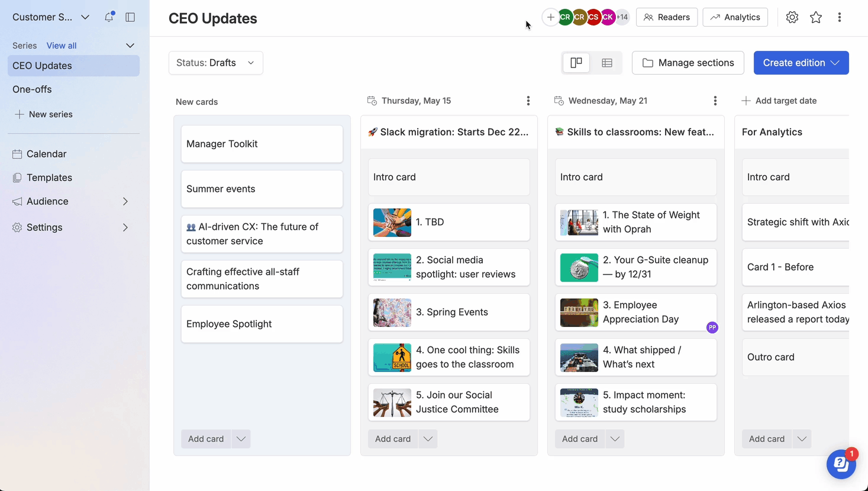Open the Employee Spotlight card
Viewport: 868px width, 491px height.
coord(262,324)
